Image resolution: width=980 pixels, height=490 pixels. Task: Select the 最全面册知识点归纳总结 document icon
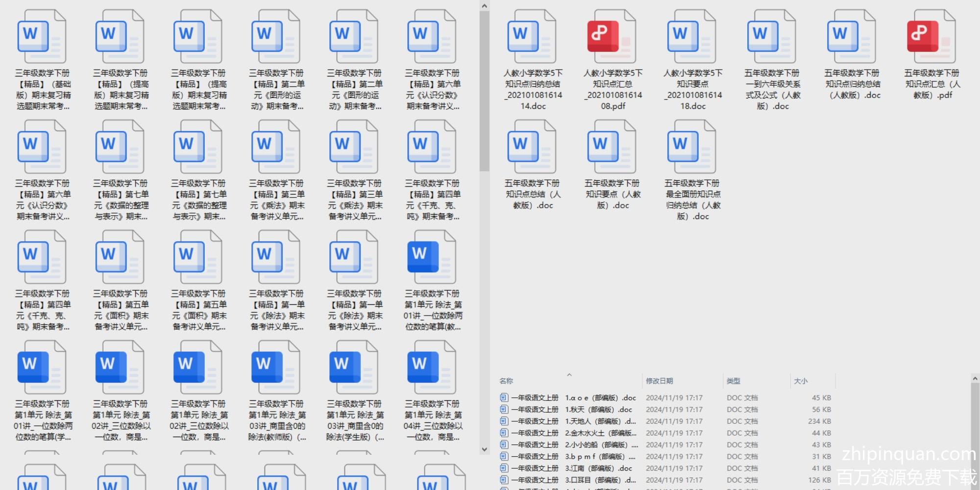pyautogui.click(x=692, y=147)
